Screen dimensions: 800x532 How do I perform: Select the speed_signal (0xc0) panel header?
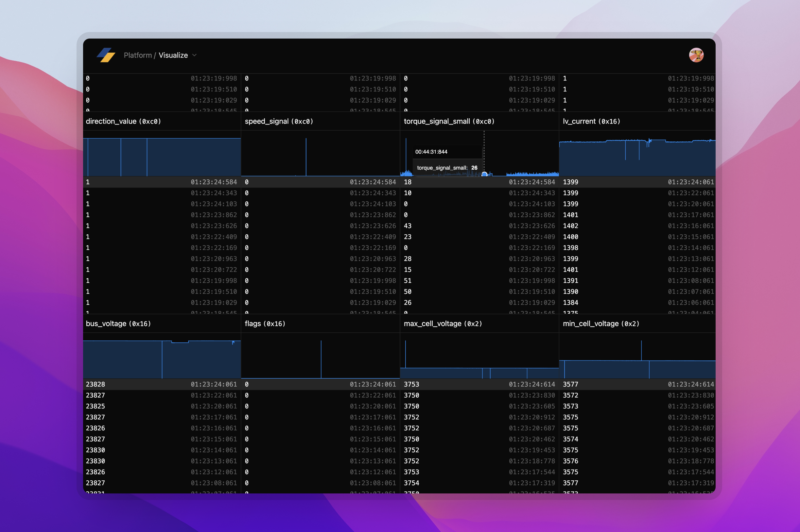279,121
